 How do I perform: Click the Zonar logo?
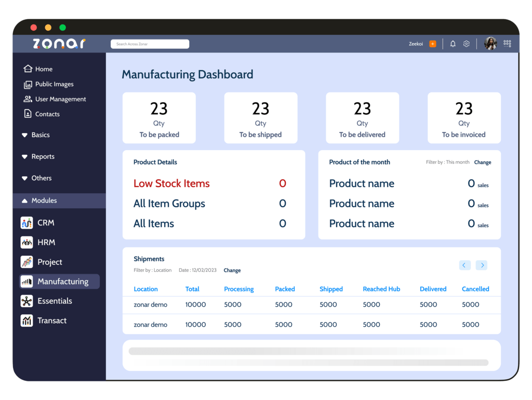(x=59, y=44)
